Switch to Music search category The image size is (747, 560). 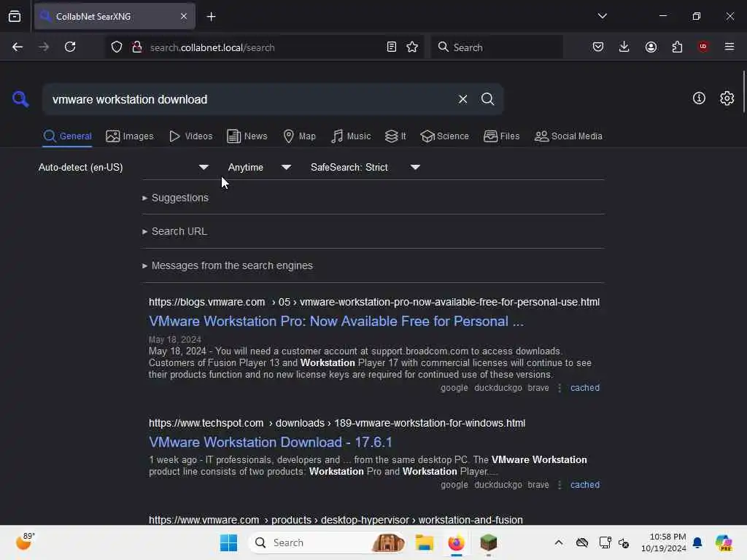[351, 136]
